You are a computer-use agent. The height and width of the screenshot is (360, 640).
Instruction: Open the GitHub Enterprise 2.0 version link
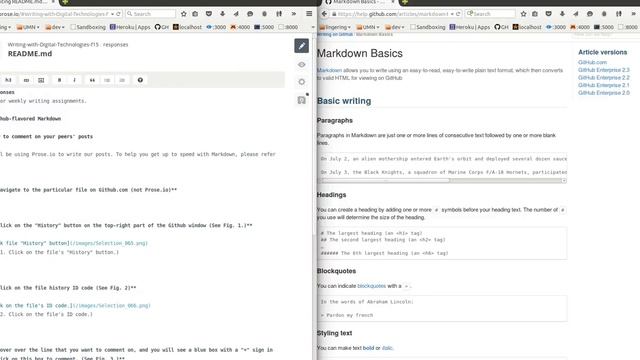click(604, 93)
